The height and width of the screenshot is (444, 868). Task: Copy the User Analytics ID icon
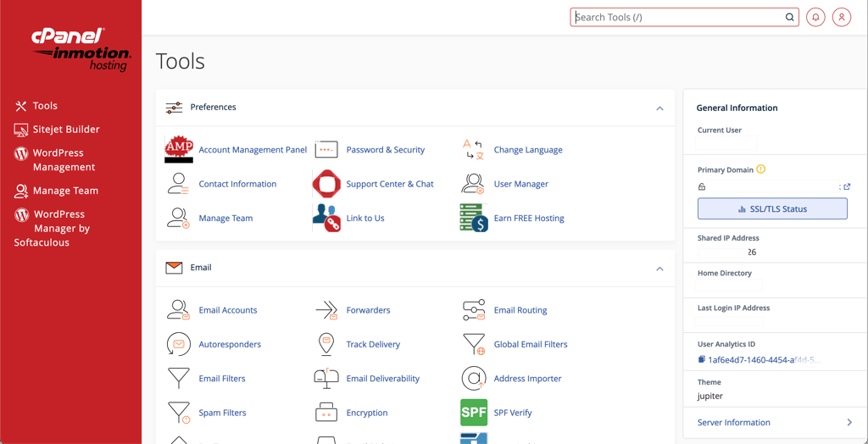click(x=701, y=359)
